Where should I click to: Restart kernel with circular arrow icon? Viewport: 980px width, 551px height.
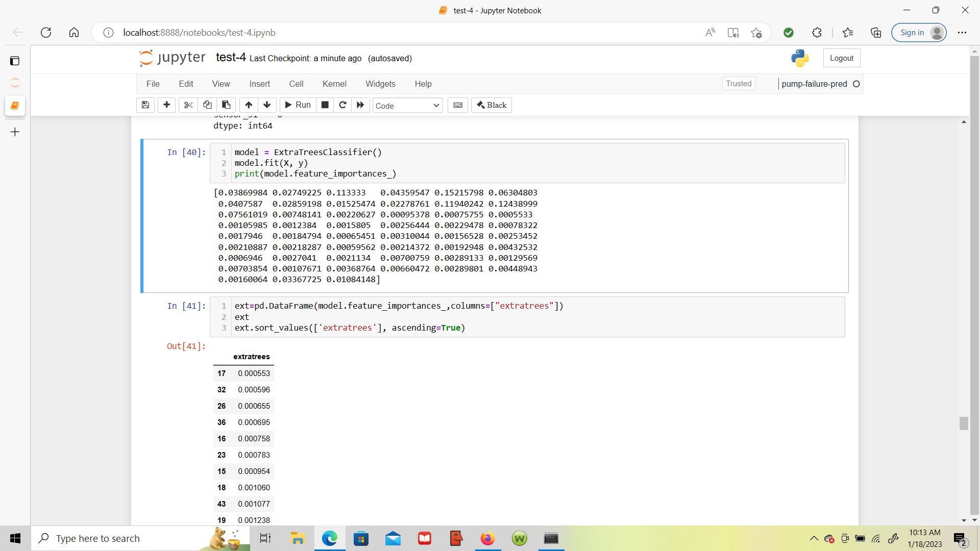(x=342, y=105)
